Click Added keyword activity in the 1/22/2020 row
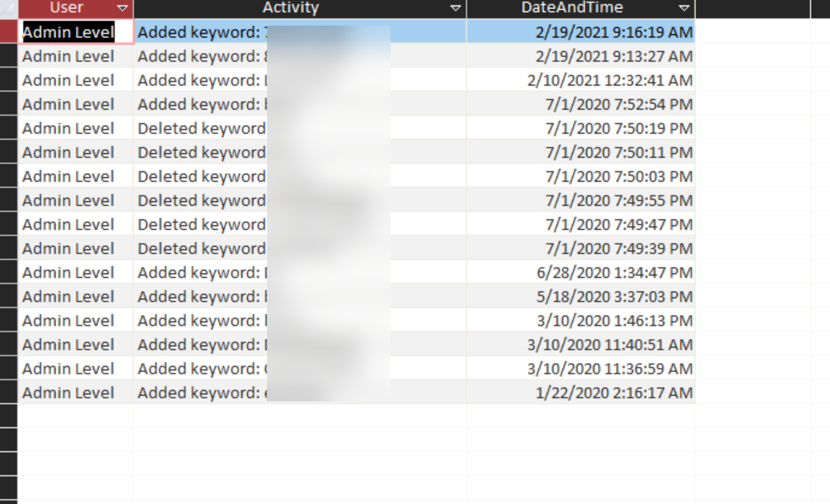 pyautogui.click(x=200, y=393)
